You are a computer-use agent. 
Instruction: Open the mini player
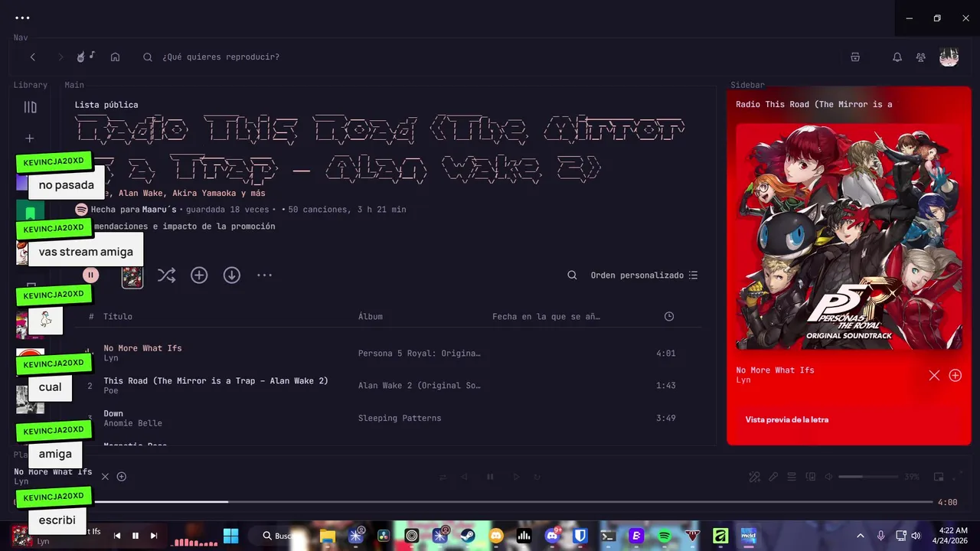click(x=939, y=477)
